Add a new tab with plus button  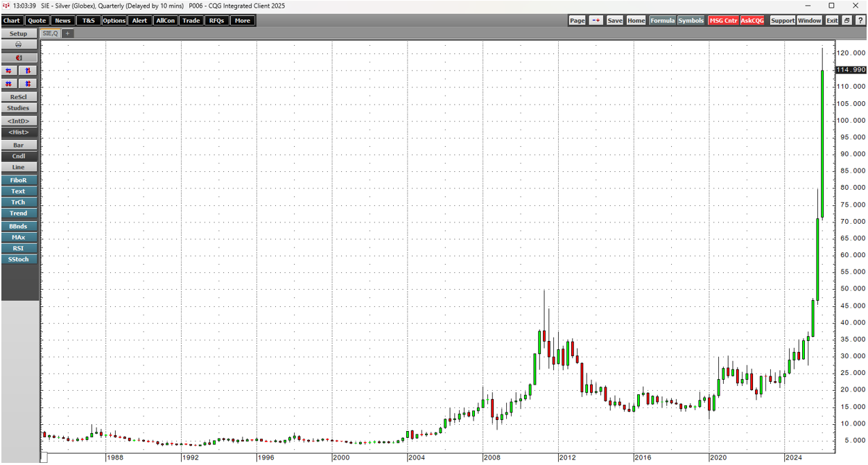pyautogui.click(x=67, y=33)
